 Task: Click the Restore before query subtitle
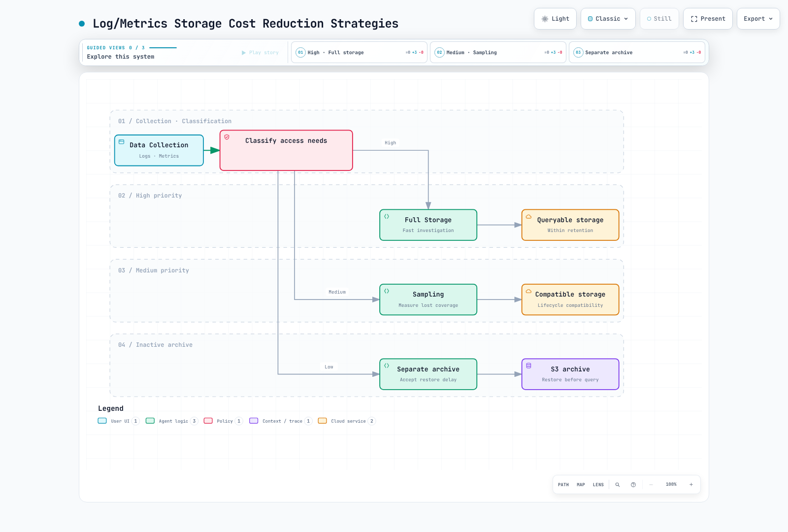click(570, 380)
